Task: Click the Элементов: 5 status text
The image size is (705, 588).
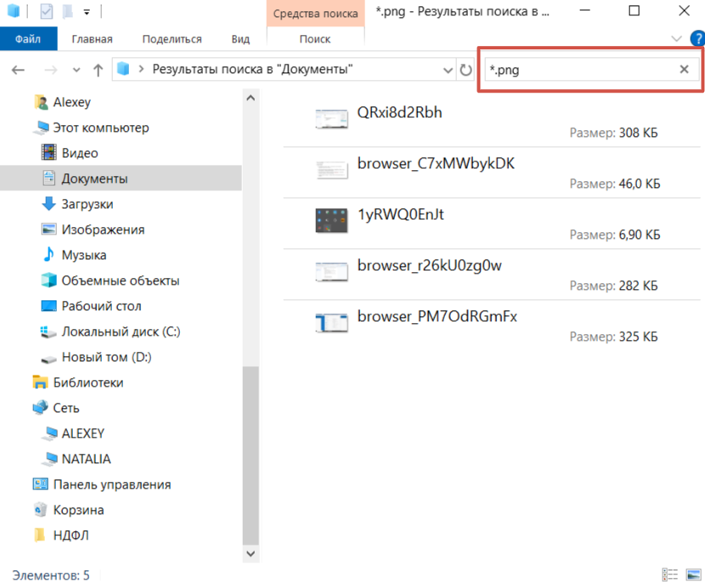Action: 51,575
